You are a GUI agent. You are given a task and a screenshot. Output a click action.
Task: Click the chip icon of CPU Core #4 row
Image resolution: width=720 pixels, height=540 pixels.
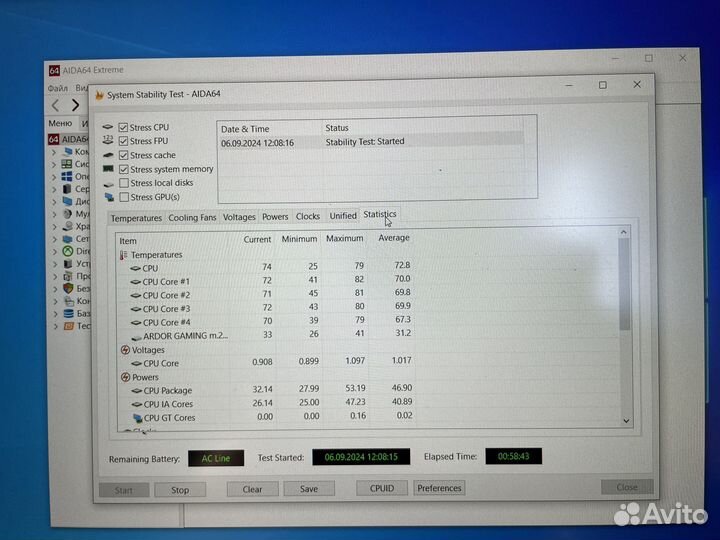135,323
